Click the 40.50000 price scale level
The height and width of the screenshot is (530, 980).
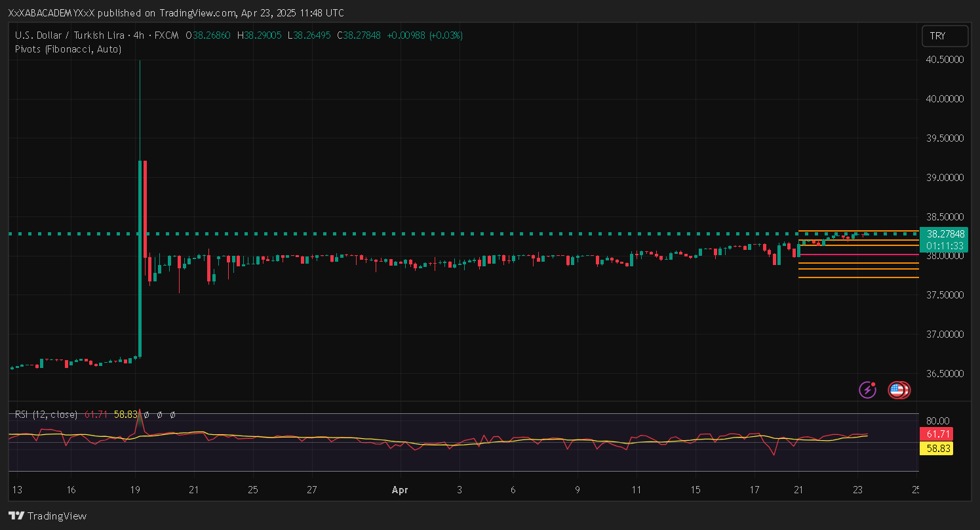944,60
